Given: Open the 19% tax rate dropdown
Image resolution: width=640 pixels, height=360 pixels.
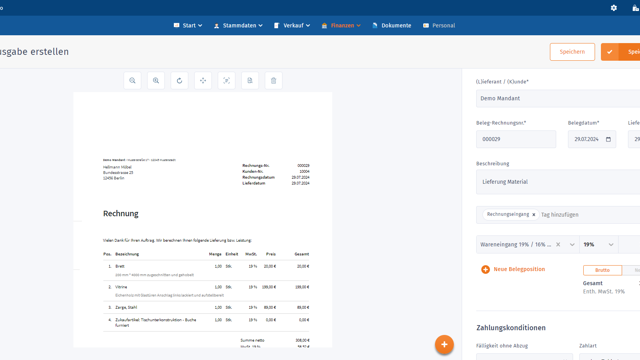Looking at the screenshot, I should [x=598, y=244].
